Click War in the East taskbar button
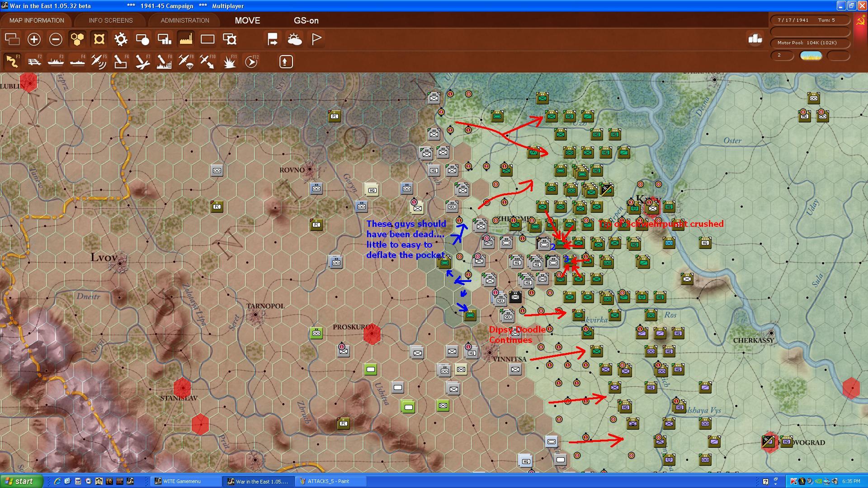868x488 pixels. pyautogui.click(x=259, y=481)
